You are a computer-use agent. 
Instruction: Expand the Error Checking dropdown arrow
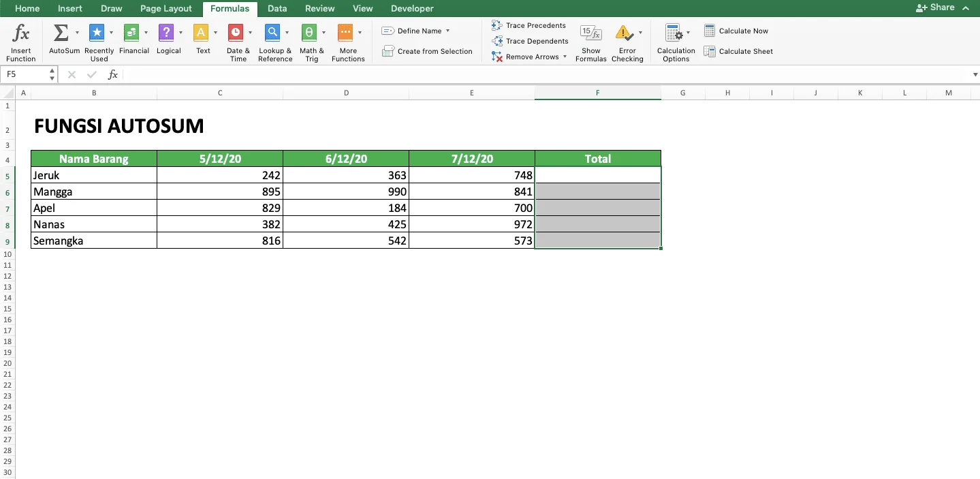[640, 33]
